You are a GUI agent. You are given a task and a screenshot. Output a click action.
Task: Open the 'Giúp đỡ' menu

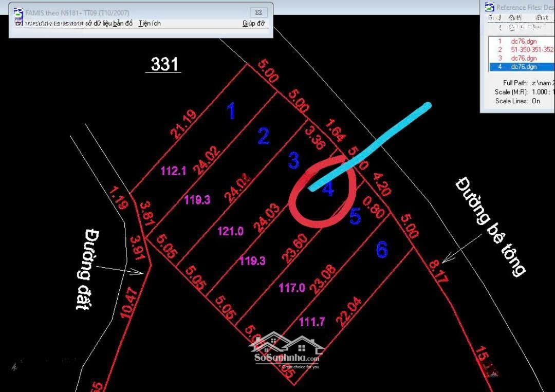coord(253,24)
